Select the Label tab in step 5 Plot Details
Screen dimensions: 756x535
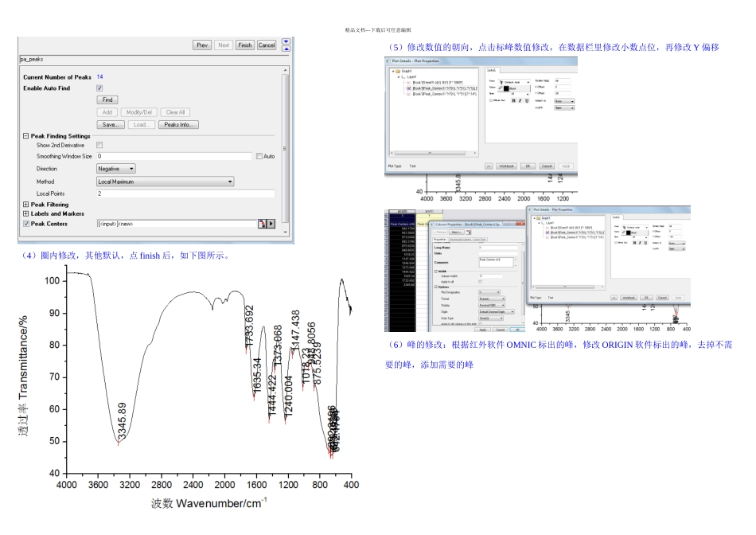[x=491, y=70]
